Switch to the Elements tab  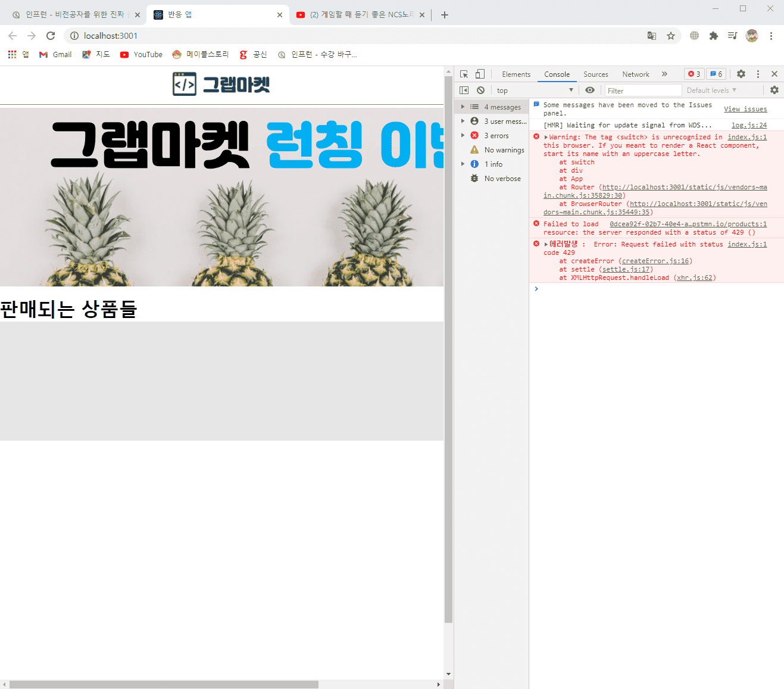click(x=516, y=74)
